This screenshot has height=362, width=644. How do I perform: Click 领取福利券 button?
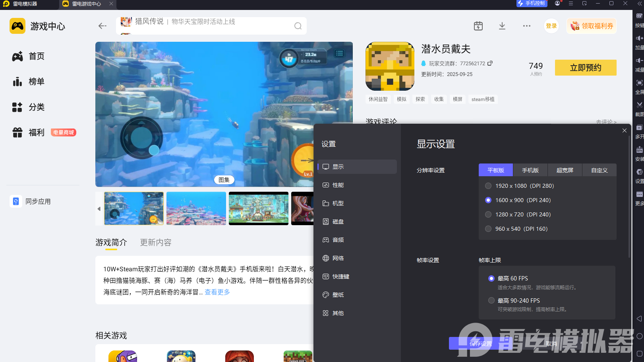click(x=592, y=26)
